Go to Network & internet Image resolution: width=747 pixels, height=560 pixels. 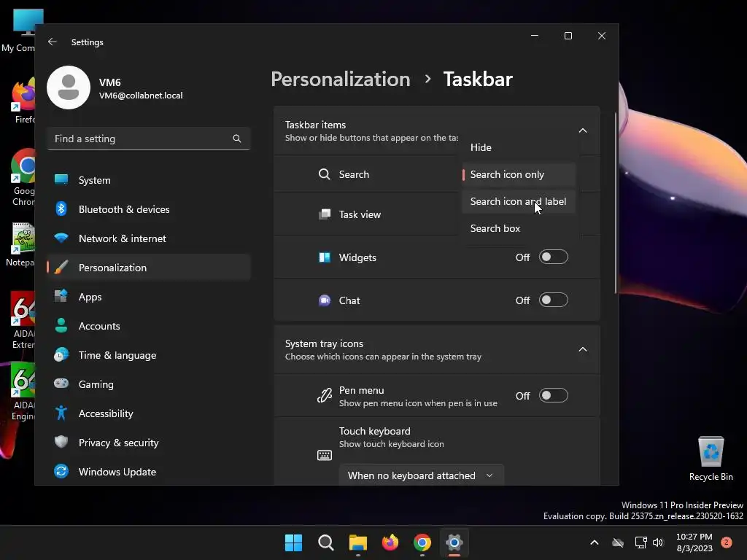(149, 238)
